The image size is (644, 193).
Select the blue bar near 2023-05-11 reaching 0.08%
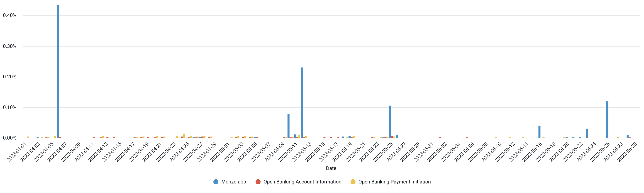tap(289, 126)
